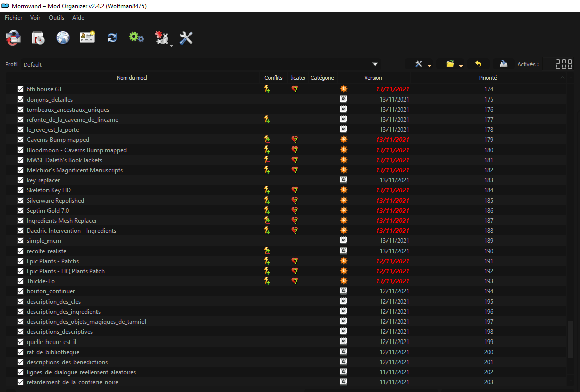Screen dimensions: 580x392
Task: Toggle the Thickle-Lo mod checkbox
Action: 21,281
